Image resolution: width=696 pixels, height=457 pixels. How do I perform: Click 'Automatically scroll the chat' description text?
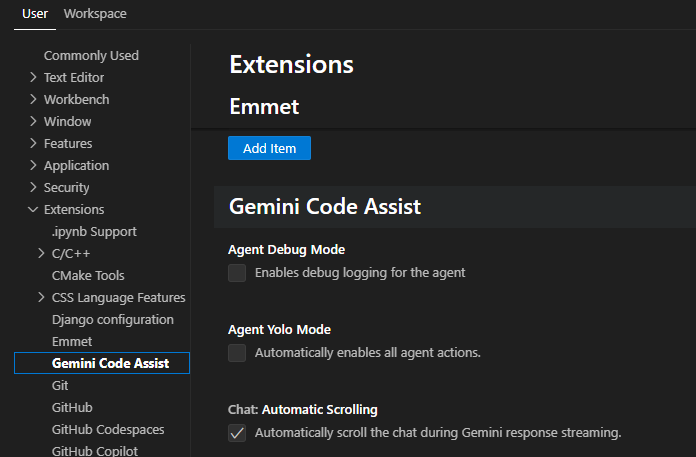click(438, 433)
